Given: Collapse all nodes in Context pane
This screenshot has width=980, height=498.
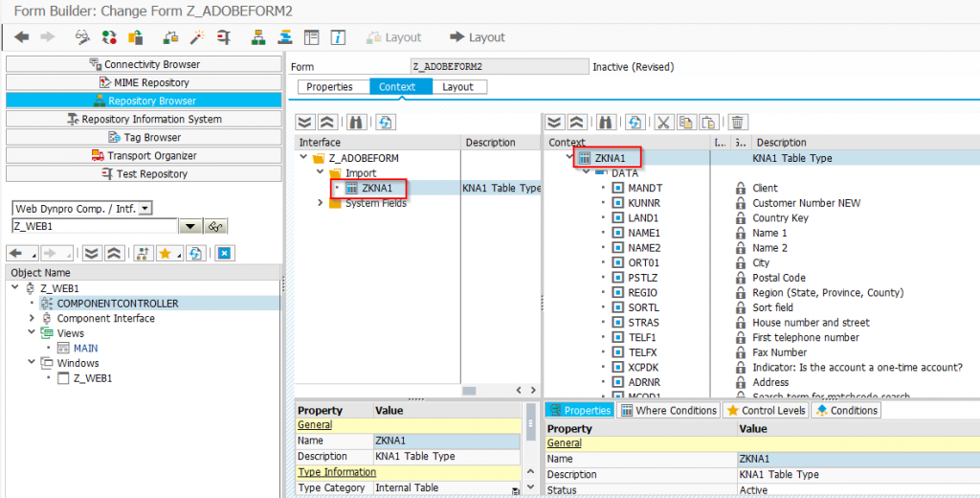Looking at the screenshot, I should tap(577, 122).
